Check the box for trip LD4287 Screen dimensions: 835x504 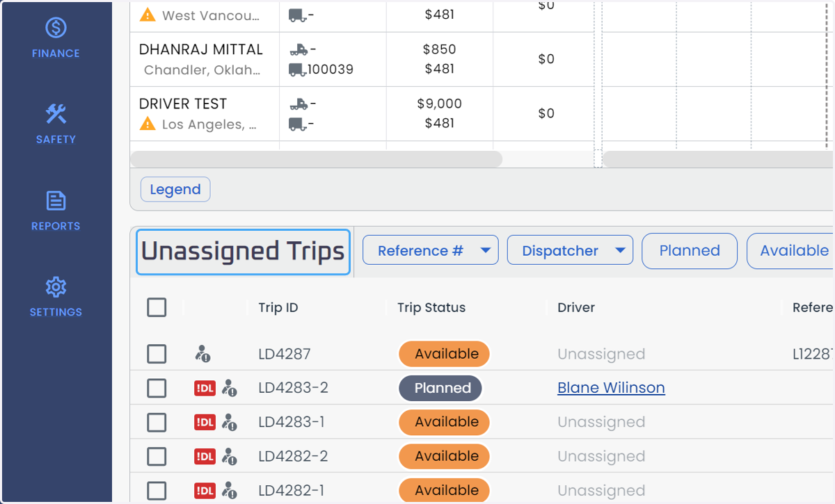pos(157,354)
